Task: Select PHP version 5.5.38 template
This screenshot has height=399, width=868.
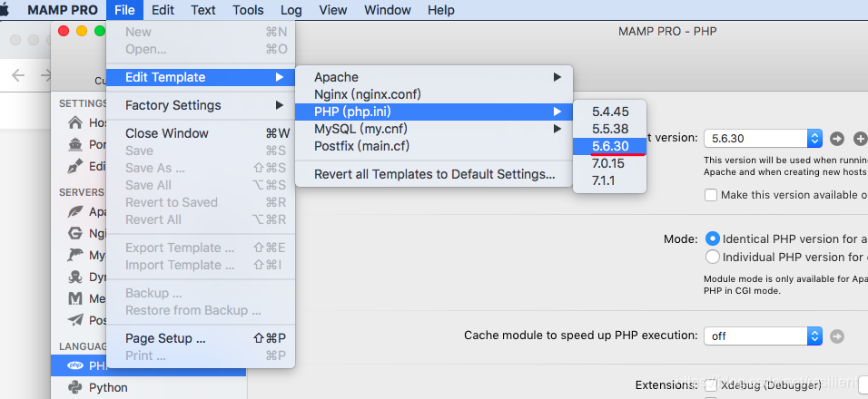Action: [x=609, y=130]
